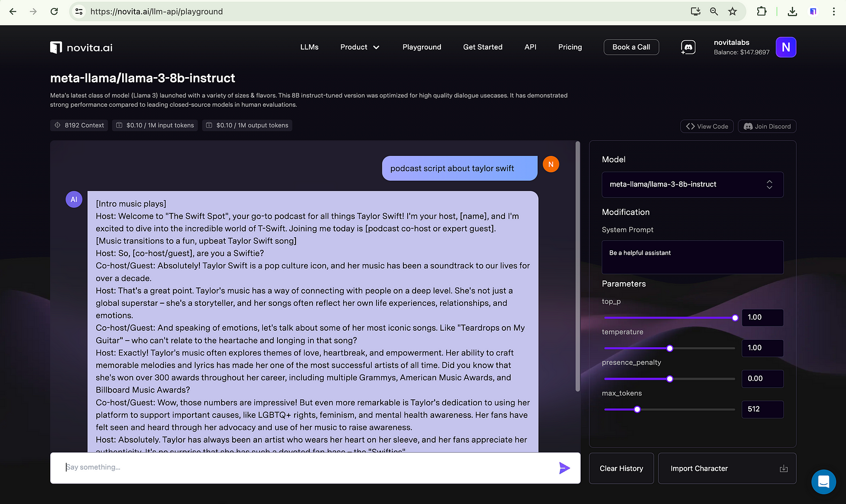Open the Chrome three-dot menu
The height and width of the screenshot is (504, 846).
point(834,11)
